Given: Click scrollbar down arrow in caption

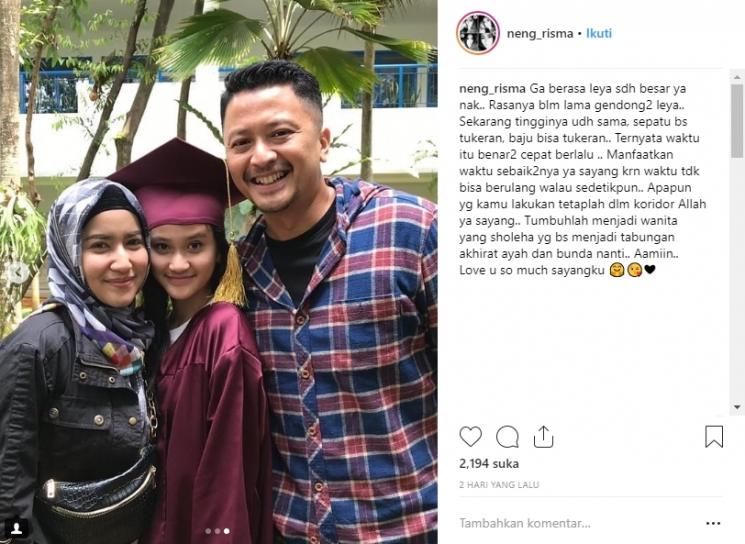Looking at the screenshot, I should (737, 408).
